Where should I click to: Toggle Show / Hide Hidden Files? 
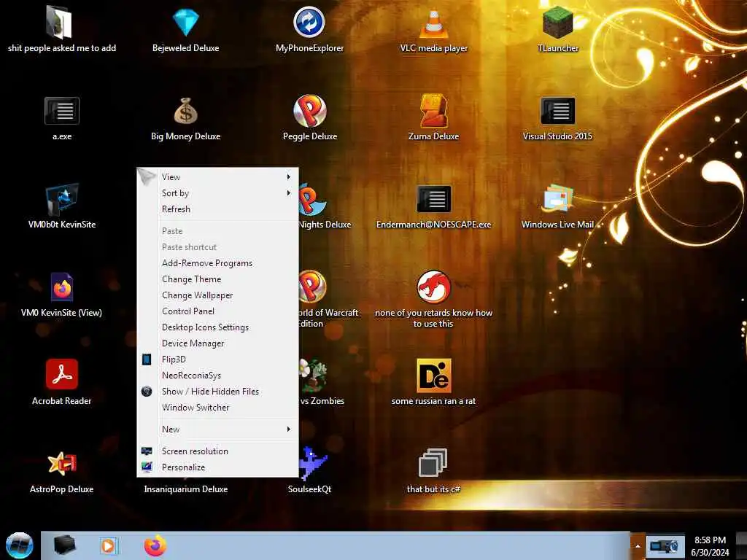pyautogui.click(x=217, y=392)
